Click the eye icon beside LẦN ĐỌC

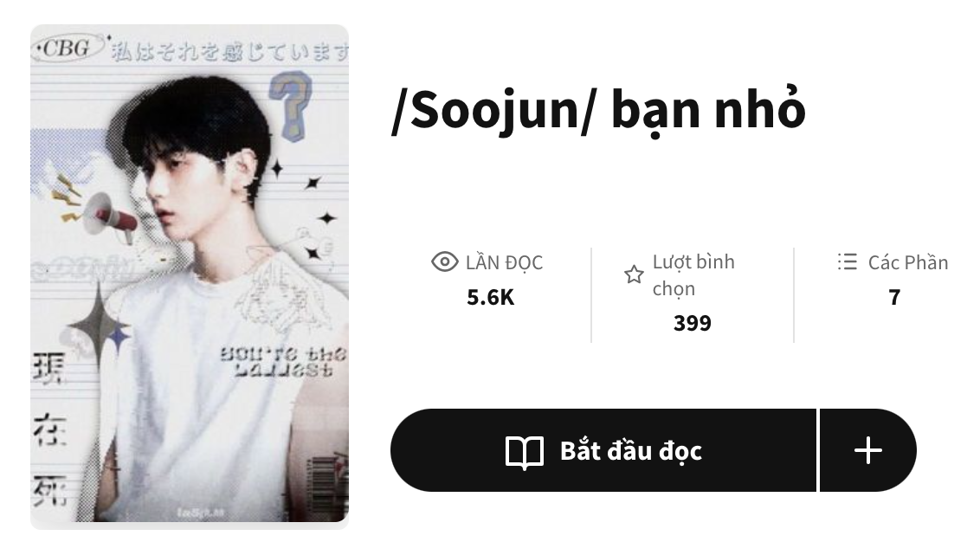(444, 262)
